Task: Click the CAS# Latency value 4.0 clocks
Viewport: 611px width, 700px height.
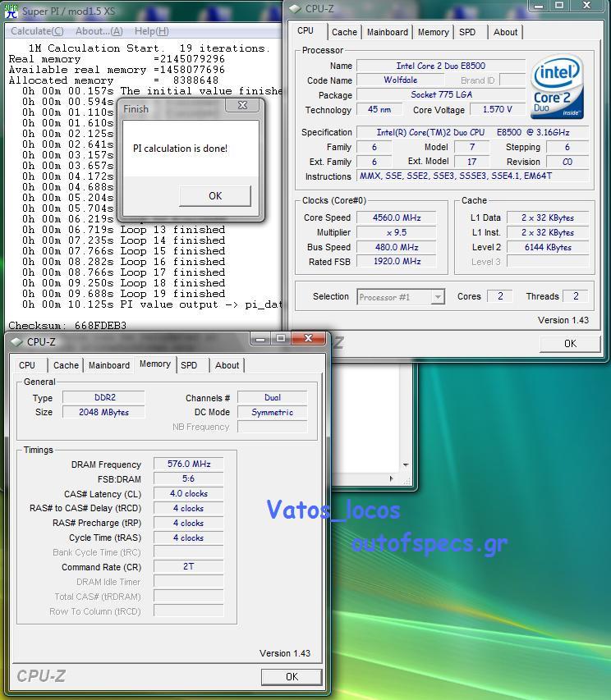Action: pos(189,494)
